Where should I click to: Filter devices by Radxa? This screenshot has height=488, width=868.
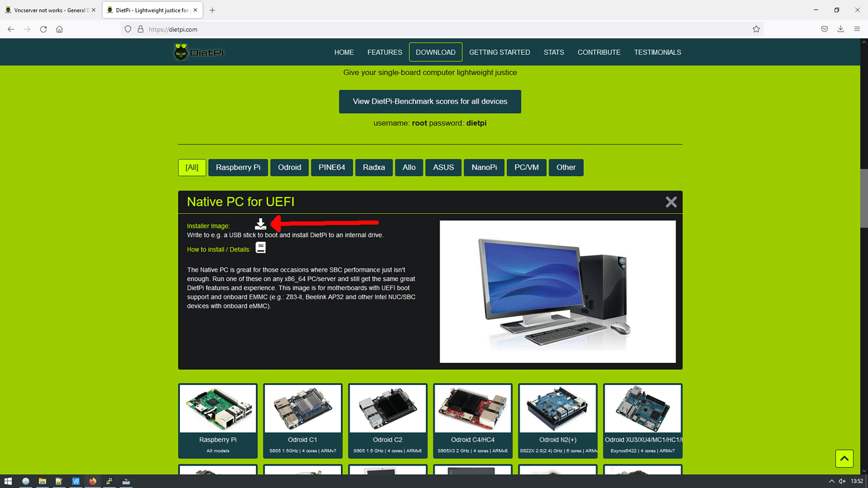tap(374, 167)
